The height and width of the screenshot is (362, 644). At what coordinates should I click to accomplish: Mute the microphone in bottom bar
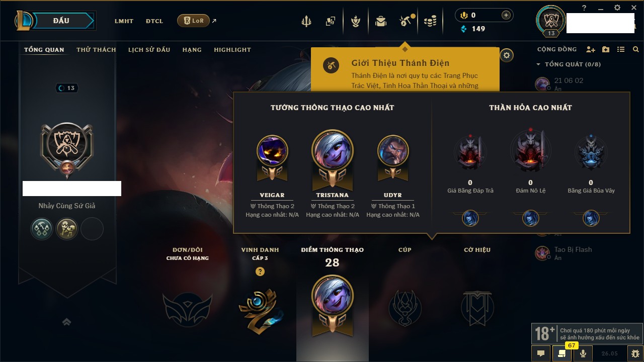coord(583,353)
